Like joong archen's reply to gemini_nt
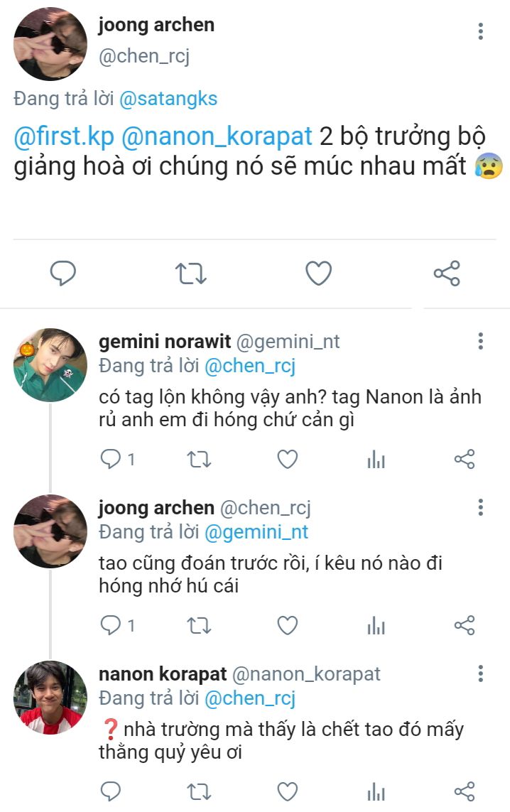The image size is (510, 812). coord(287,626)
